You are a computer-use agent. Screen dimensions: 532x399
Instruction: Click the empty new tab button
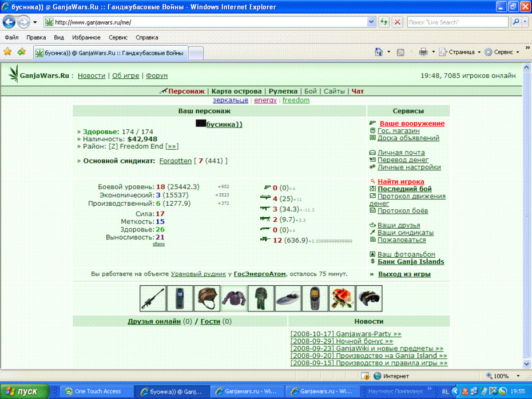[x=196, y=53]
